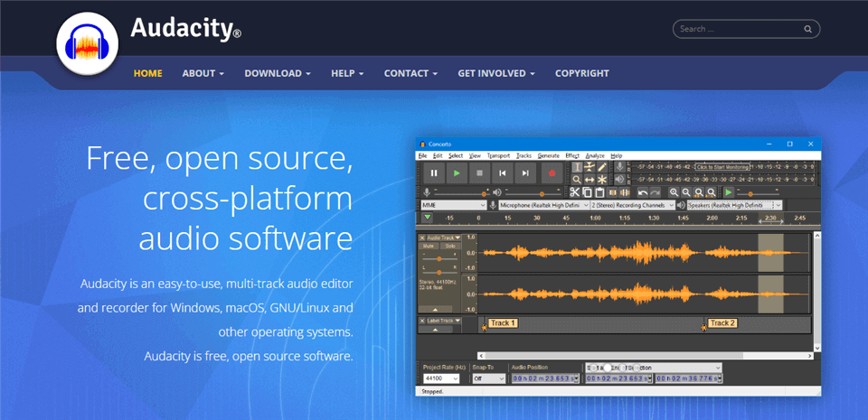Screen dimensions: 868x420
Task: Open the Analyze menu
Action: point(595,156)
